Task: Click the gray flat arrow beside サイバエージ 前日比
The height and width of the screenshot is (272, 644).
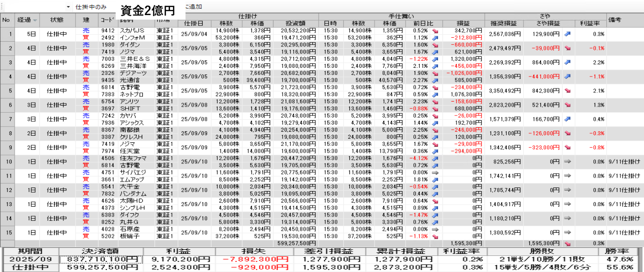Action: pyautogui.click(x=434, y=172)
